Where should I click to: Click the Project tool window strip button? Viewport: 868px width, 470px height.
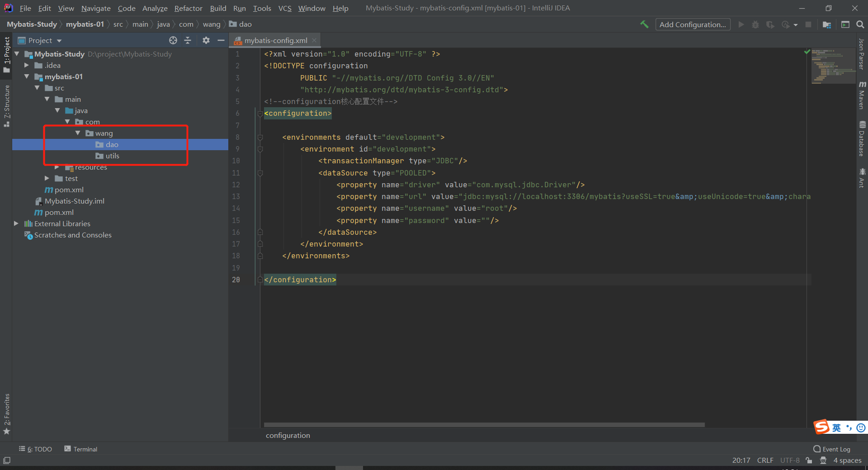pyautogui.click(x=6, y=55)
